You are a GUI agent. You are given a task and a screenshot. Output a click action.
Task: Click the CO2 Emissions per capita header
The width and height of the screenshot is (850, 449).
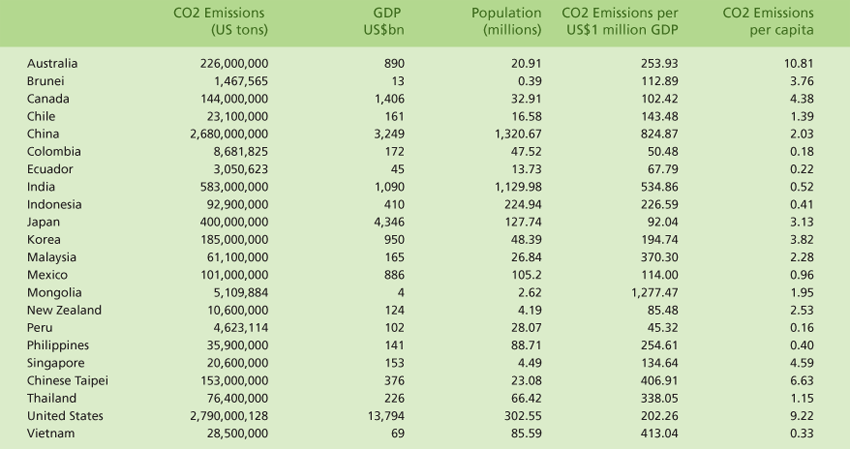768,21
